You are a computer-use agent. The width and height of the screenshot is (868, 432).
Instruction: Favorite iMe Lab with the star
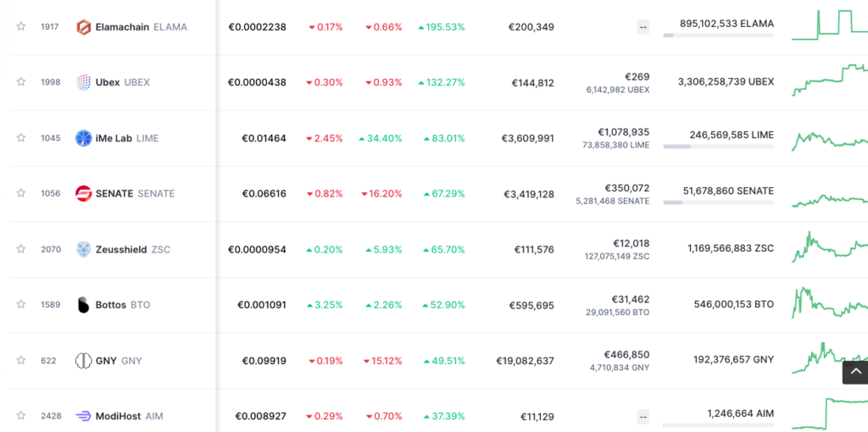coord(21,138)
